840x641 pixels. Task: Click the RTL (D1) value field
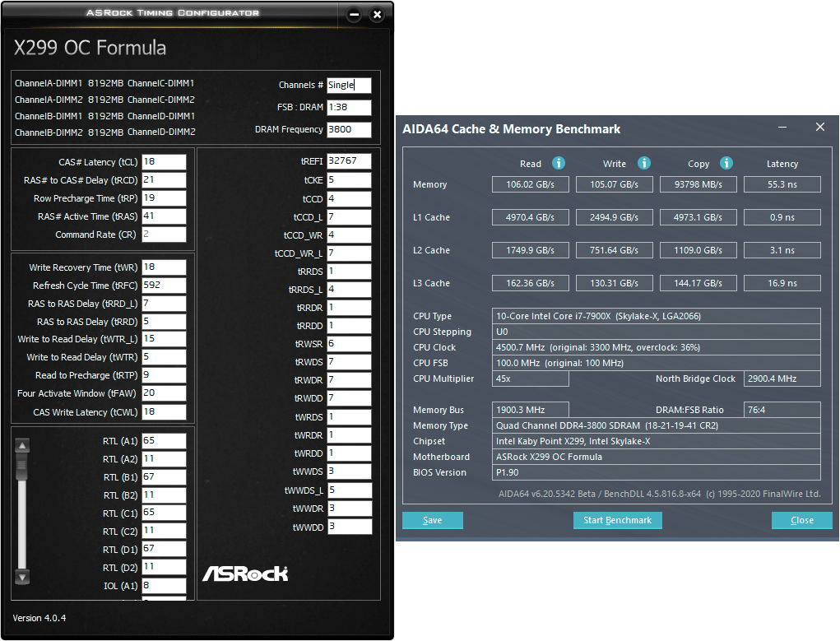164,549
